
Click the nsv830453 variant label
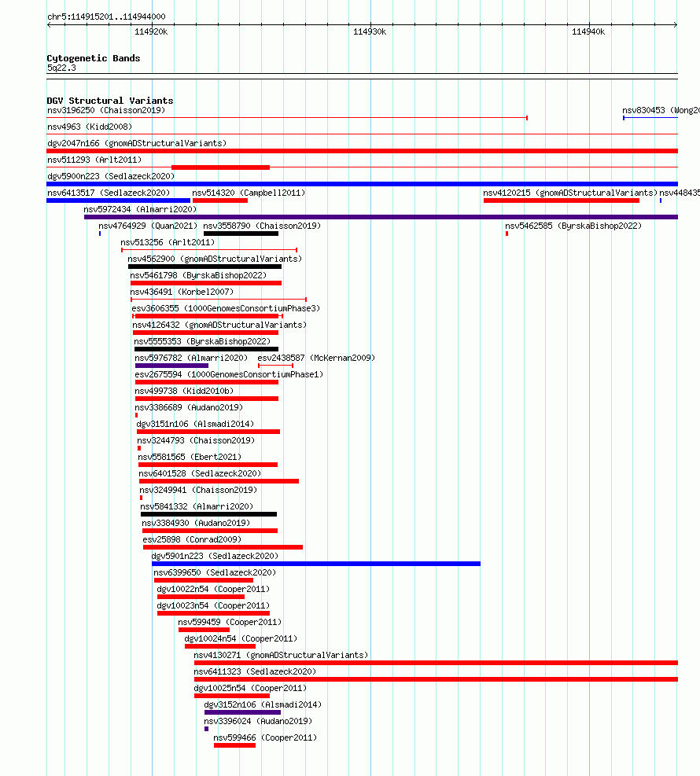pos(661,110)
